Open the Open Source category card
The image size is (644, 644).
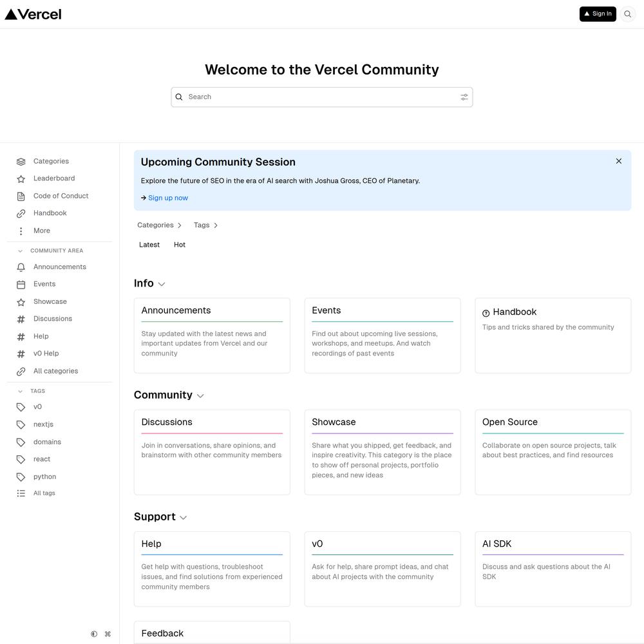[x=553, y=452]
